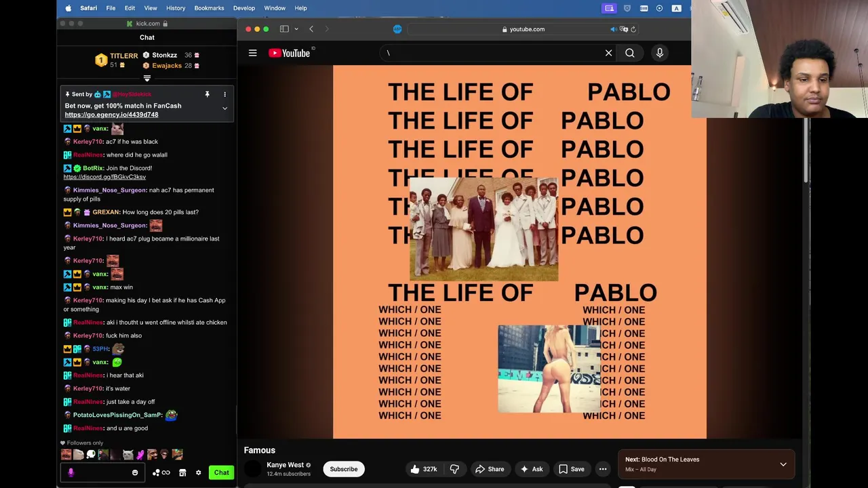Open the egency.io pinned link
Viewport: 868px width, 488px height.
click(111, 115)
